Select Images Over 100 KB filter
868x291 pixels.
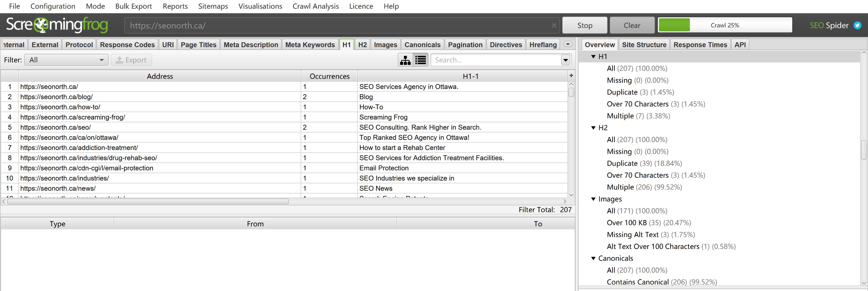649,222
